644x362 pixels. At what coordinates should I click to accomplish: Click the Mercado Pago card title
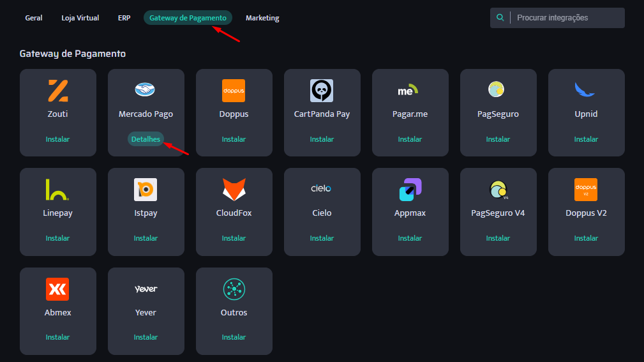click(146, 114)
